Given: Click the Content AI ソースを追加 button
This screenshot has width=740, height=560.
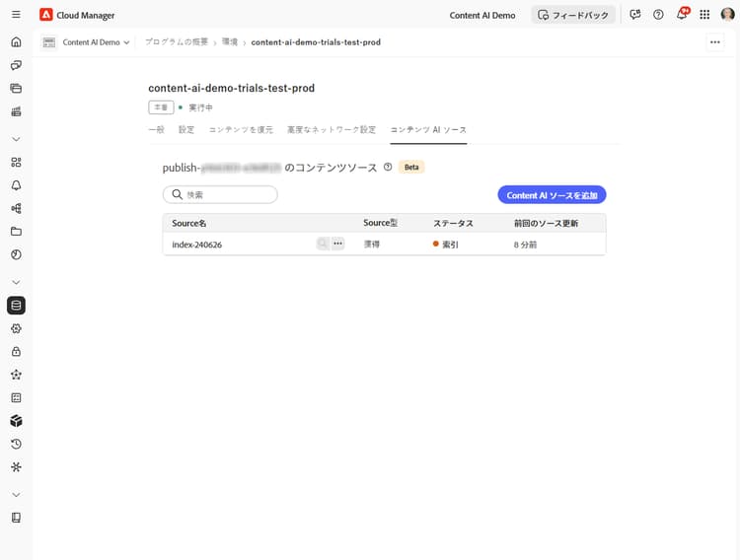Looking at the screenshot, I should (552, 195).
